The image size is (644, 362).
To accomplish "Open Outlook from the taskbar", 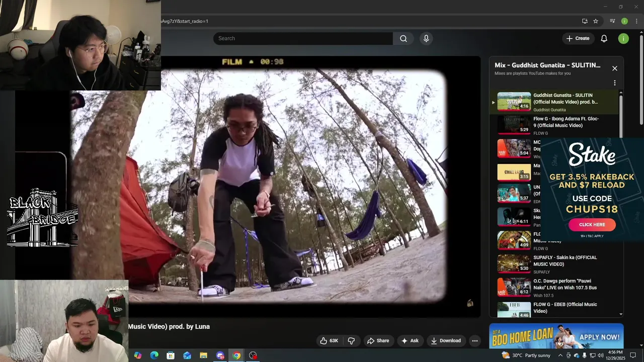I will [x=187, y=355].
